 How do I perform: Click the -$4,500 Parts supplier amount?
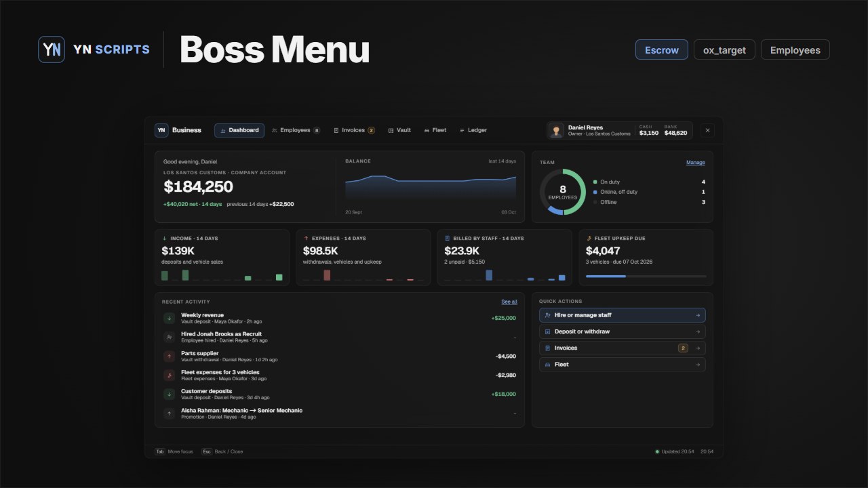tap(506, 356)
